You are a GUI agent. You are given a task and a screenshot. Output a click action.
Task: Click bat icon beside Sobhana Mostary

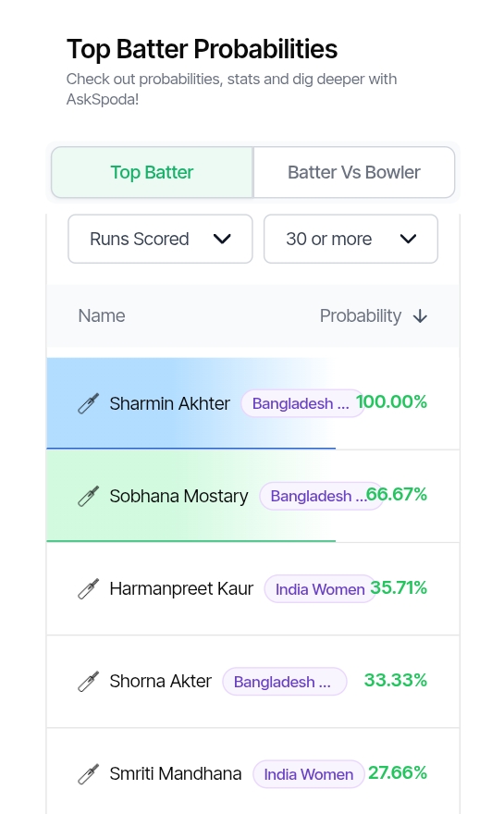88,496
